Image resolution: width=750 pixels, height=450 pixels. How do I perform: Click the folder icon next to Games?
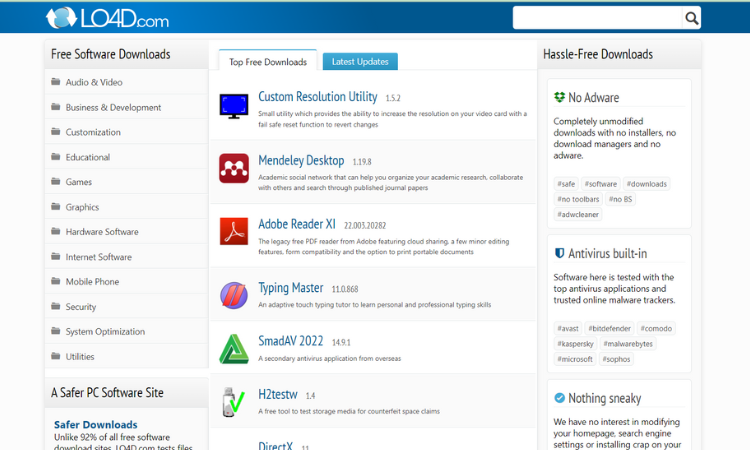coord(56,181)
